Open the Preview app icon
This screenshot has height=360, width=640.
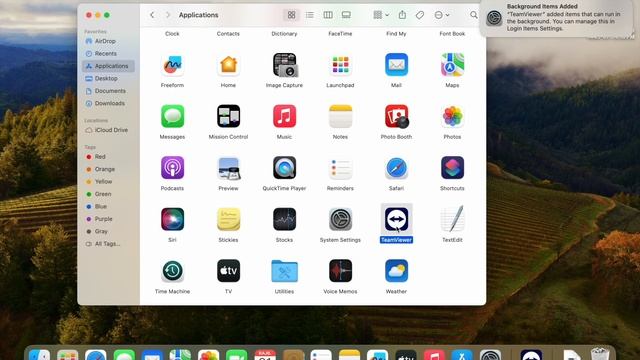coord(228,168)
